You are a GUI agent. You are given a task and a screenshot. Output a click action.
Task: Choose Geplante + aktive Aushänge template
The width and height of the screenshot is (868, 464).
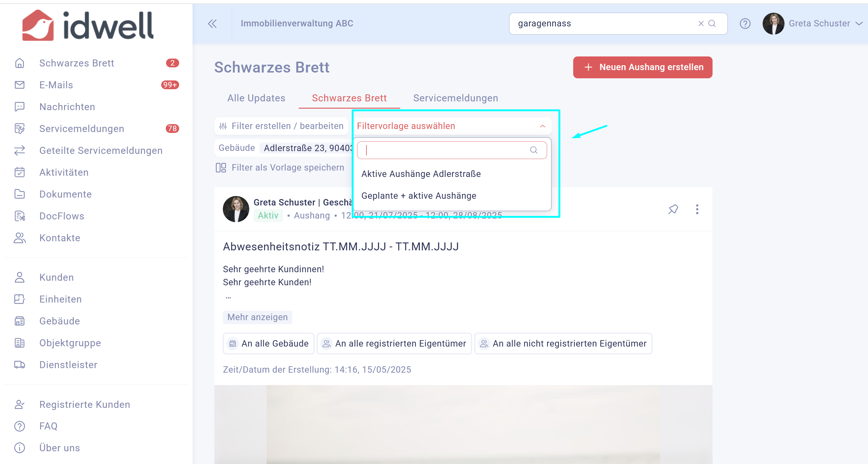click(418, 196)
